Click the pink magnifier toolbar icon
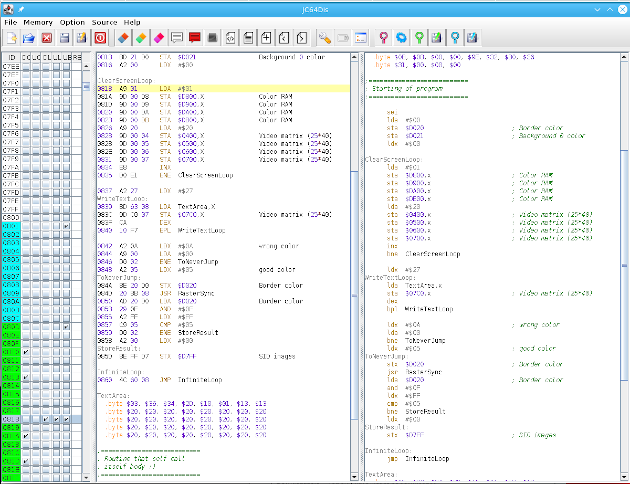 click(383, 37)
